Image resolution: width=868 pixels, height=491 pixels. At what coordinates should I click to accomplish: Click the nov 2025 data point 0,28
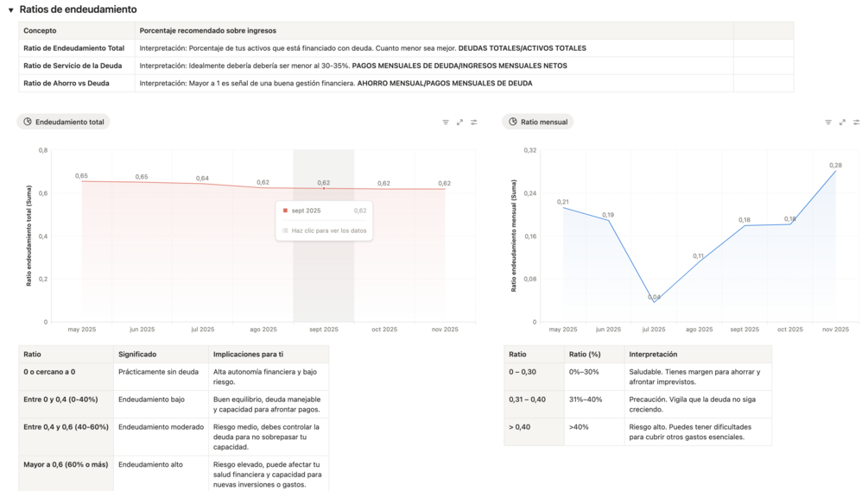click(835, 172)
